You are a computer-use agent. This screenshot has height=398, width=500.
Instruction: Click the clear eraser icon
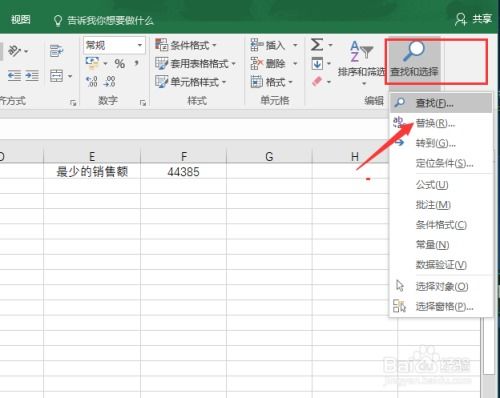pos(317,81)
